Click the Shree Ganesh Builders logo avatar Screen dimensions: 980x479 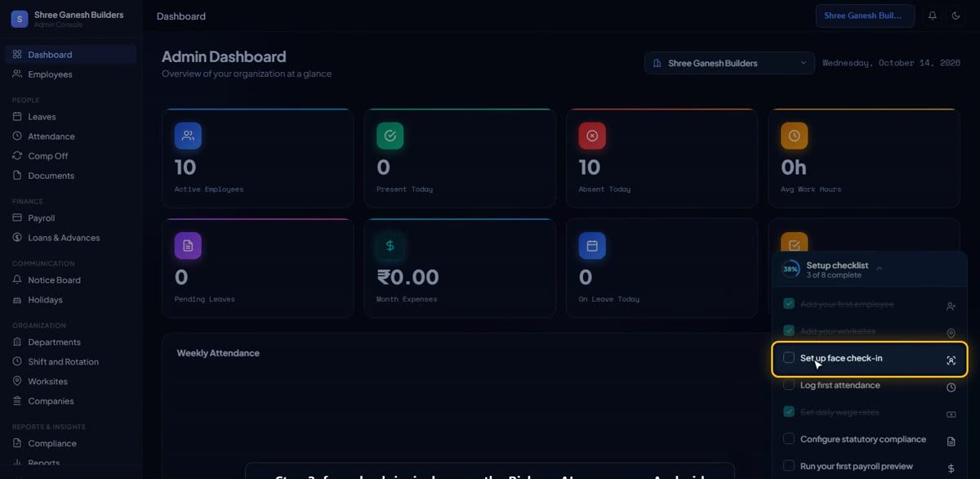[20, 19]
